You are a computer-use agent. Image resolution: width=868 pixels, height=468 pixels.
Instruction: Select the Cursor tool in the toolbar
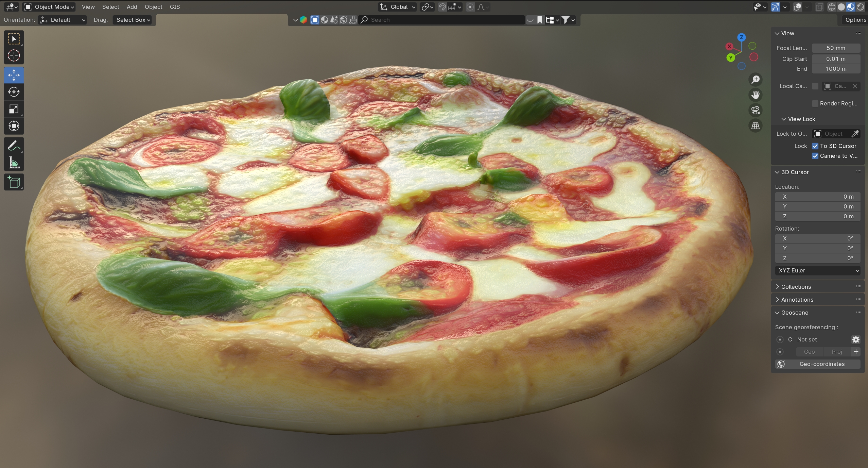14,55
